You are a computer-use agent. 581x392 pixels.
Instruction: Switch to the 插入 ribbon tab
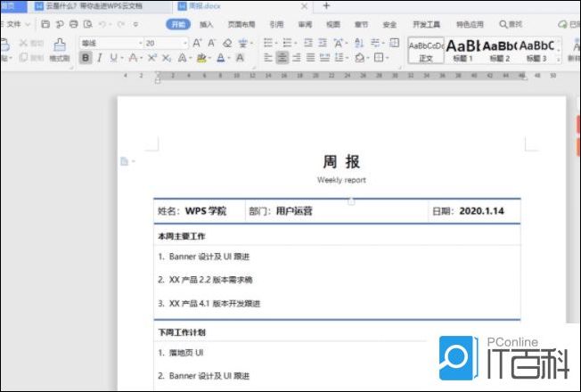point(206,24)
